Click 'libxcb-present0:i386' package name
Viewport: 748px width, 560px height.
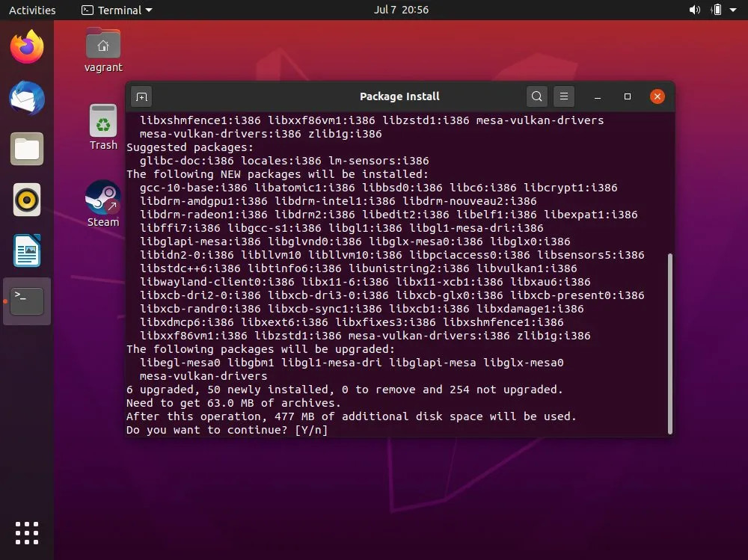(x=577, y=295)
